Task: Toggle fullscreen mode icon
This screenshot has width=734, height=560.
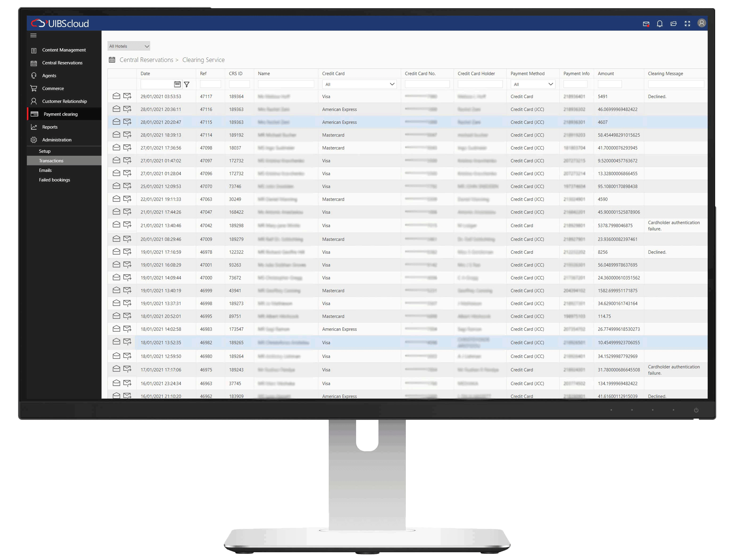Action: point(687,24)
